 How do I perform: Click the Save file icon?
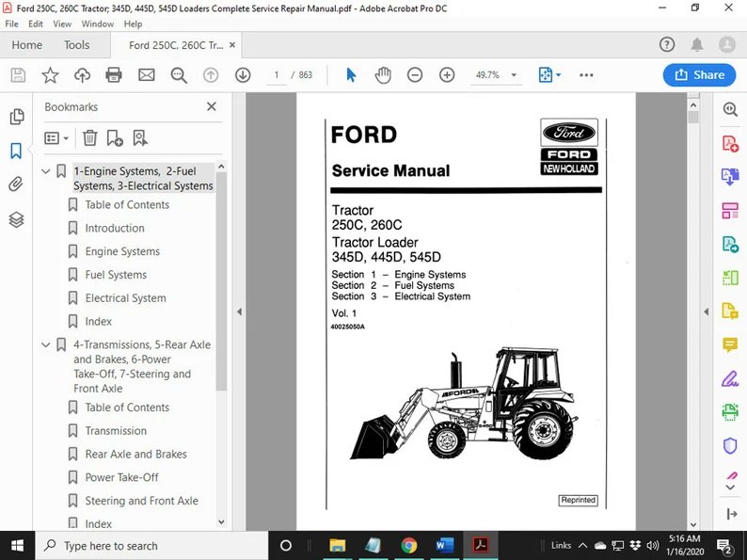pos(18,75)
